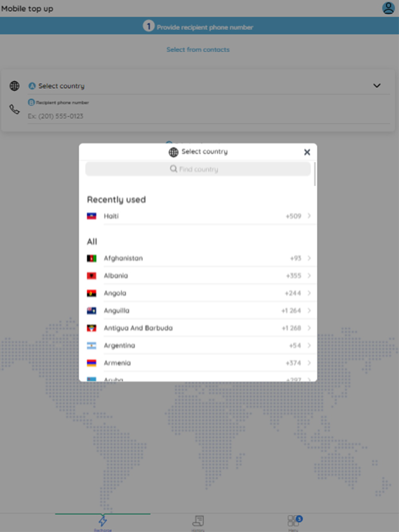This screenshot has height=532, width=399.
Task: Click the Haiti flag icon
Action: click(92, 216)
